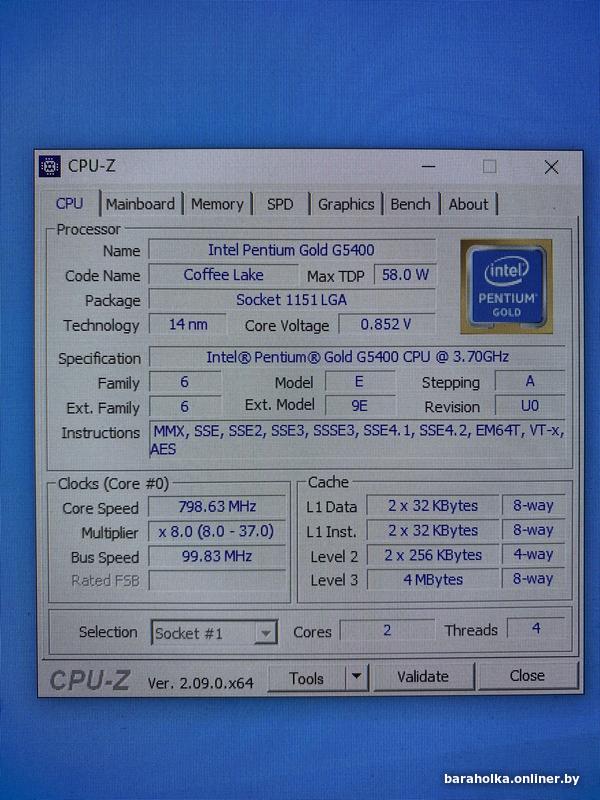Screen dimensions: 600x800
Task: Click the Revision value U0
Action: [530, 406]
